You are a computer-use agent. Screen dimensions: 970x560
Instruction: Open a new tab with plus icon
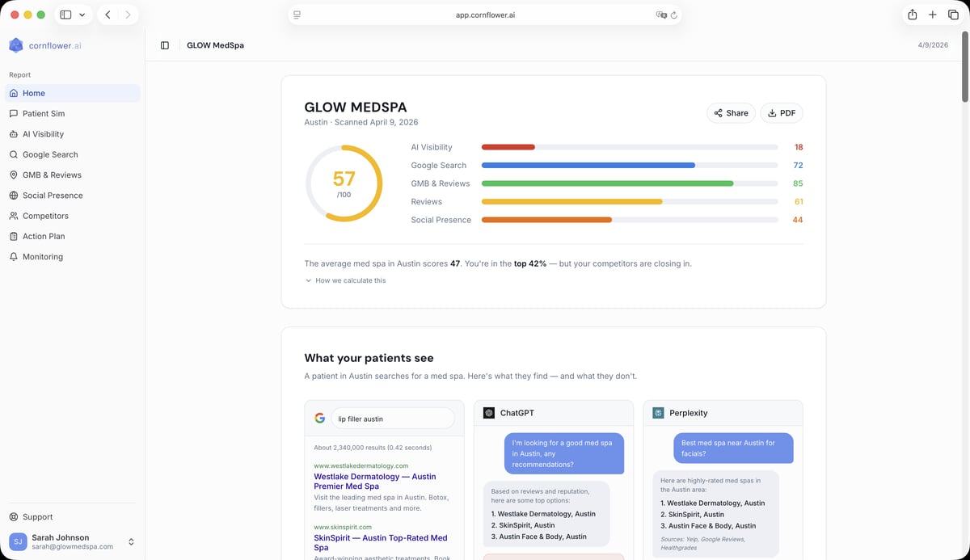(x=933, y=15)
